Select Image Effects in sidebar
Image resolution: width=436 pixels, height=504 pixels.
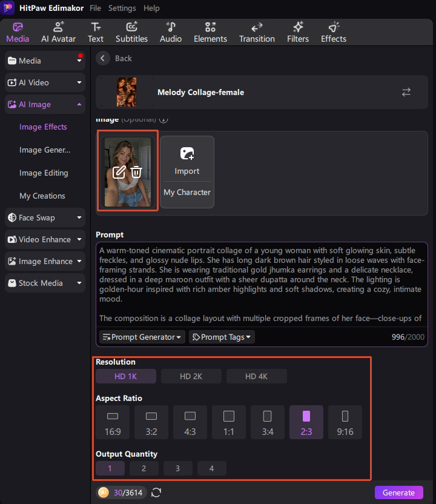43,127
